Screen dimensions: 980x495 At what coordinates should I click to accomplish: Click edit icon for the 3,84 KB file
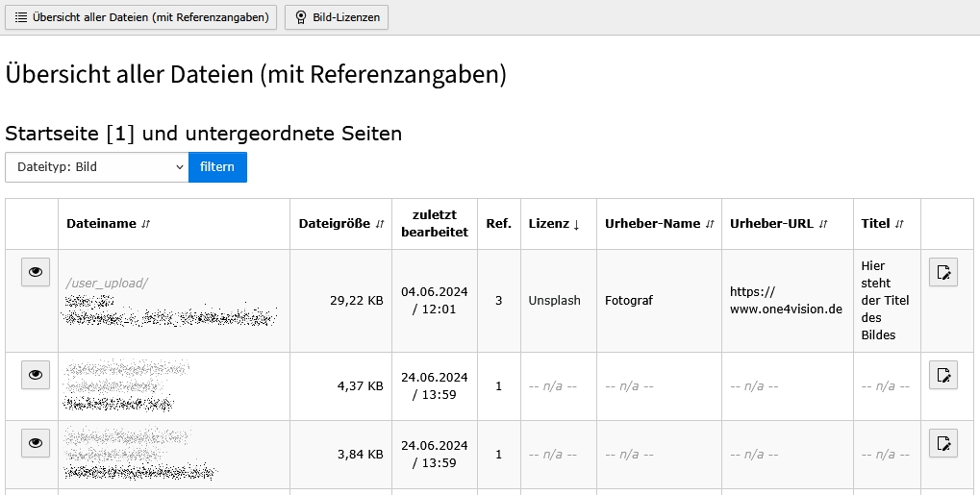(943, 443)
